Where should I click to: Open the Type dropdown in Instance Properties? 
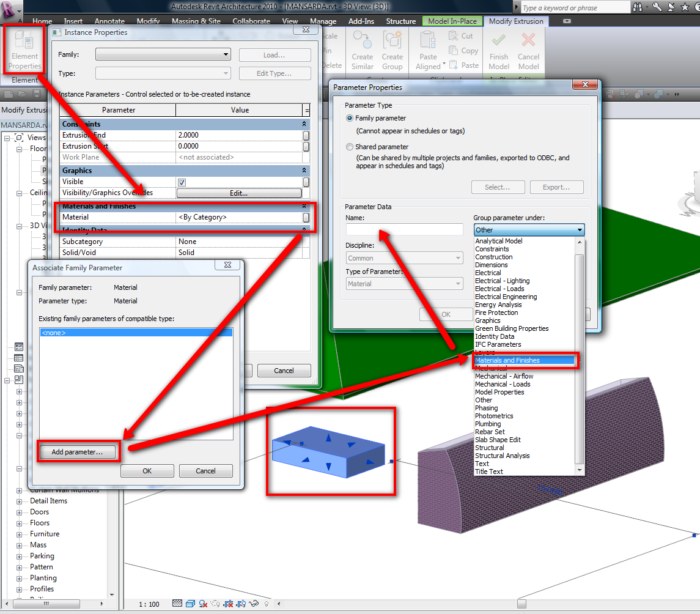[163, 73]
